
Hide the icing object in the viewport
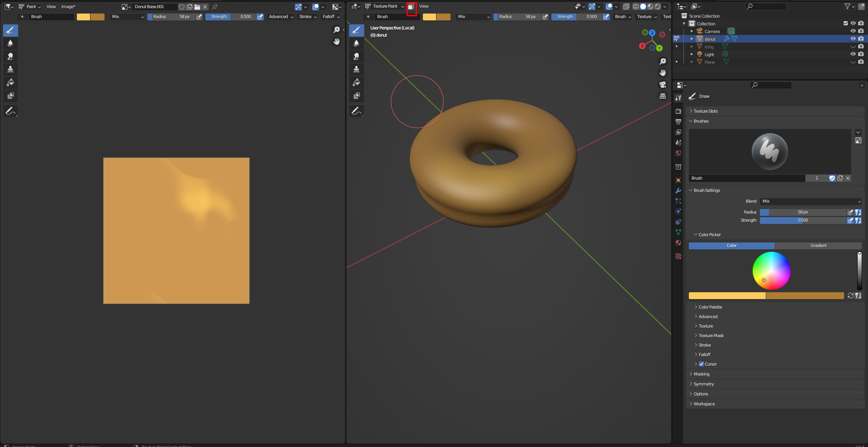click(x=853, y=46)
